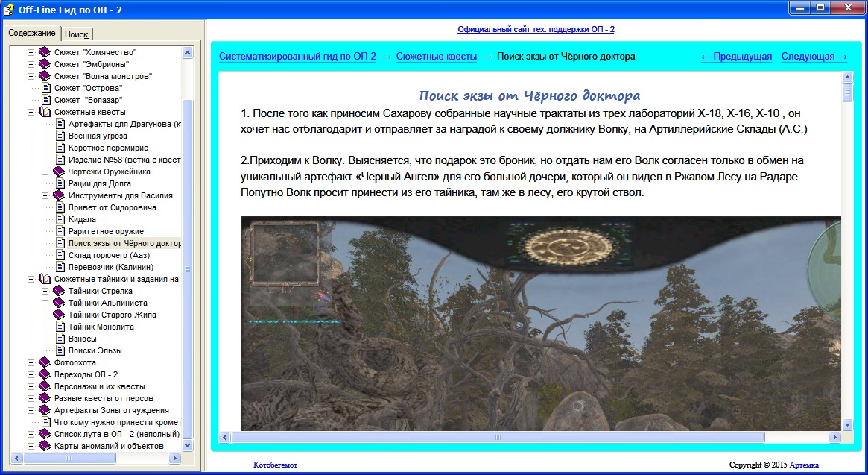The width and height of the screenshot is (868, 475).
Task: Click book icon of Чертежи Оружейника
Action: tap(59, 172)
